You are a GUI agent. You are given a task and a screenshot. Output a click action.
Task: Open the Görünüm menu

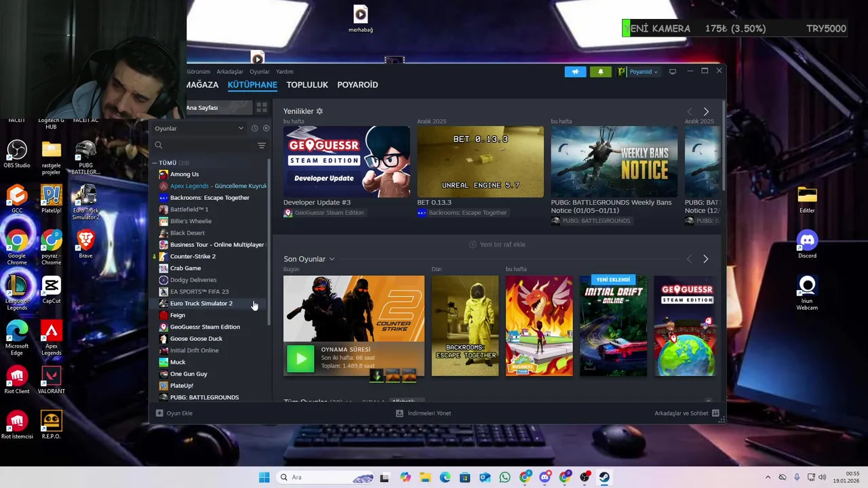(198, 71)
